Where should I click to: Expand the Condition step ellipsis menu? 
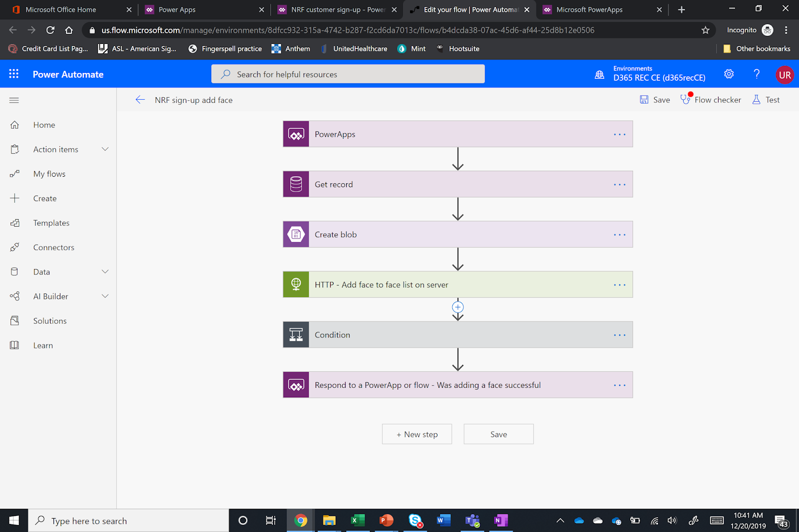tap(619, 334)
